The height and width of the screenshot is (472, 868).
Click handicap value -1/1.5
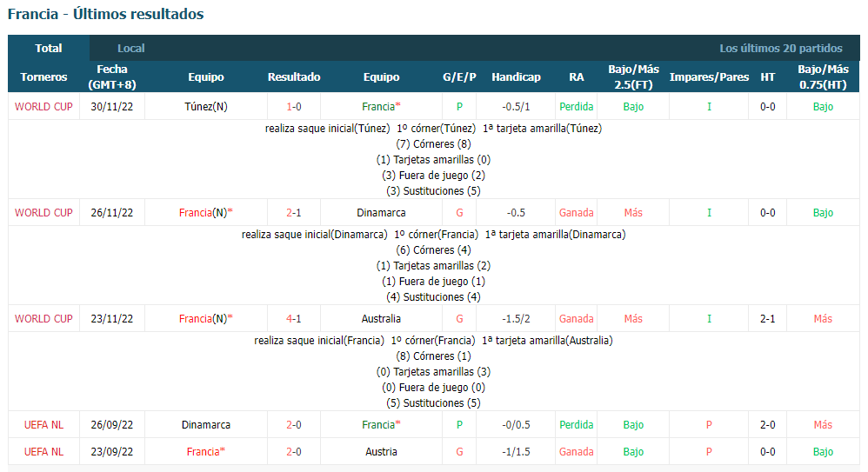(516, 452)
